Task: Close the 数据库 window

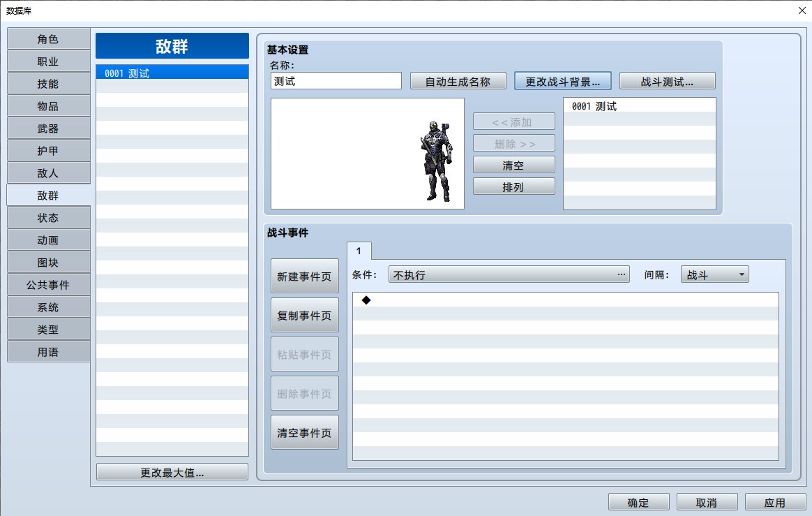Action: tap(802, 10)
